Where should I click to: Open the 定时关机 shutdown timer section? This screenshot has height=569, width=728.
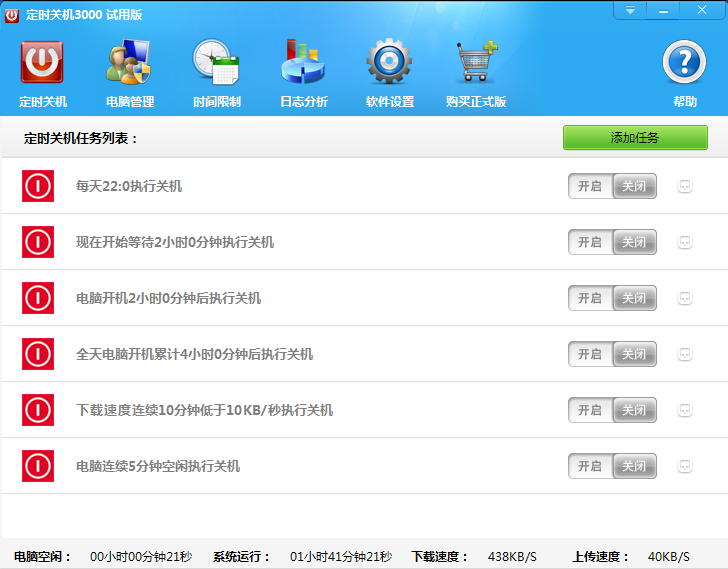coord(43,73)
